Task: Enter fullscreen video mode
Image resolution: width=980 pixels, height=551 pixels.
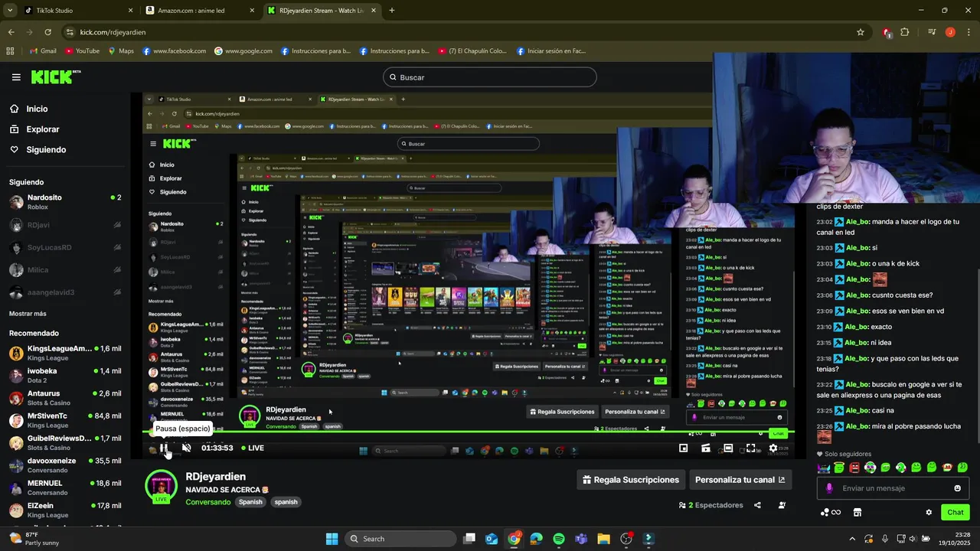Action: [x=750, y=448]
